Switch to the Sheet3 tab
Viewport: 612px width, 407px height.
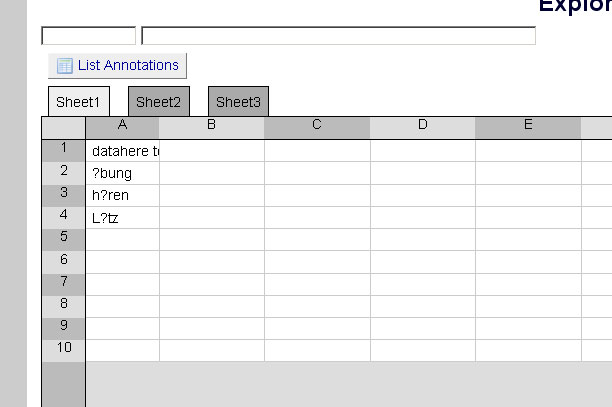pos(238,101)
